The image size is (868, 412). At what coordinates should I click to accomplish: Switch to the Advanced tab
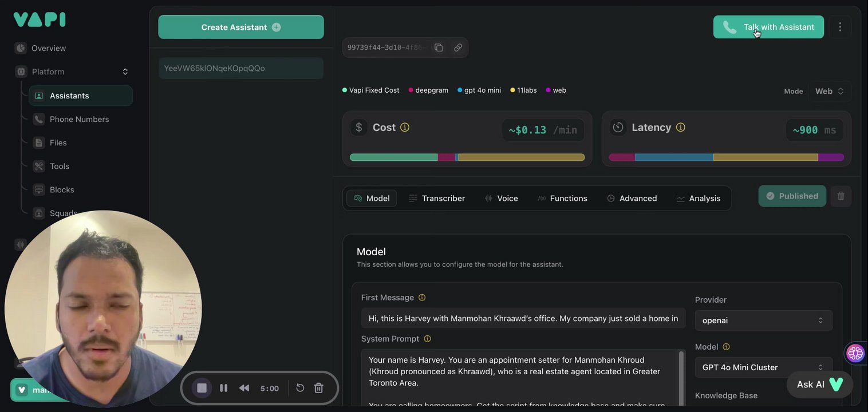tap(632, 198)
